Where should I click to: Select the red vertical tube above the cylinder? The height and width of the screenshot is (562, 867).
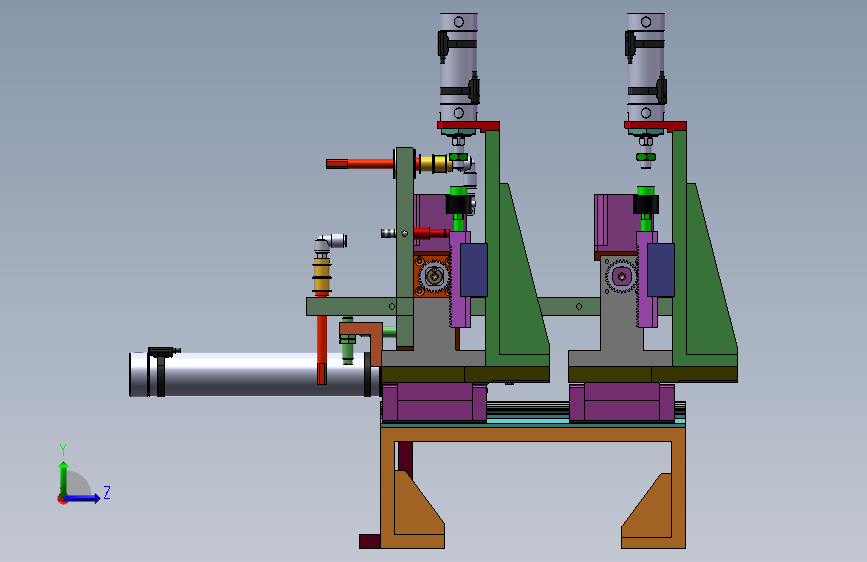tap(322, 350)
